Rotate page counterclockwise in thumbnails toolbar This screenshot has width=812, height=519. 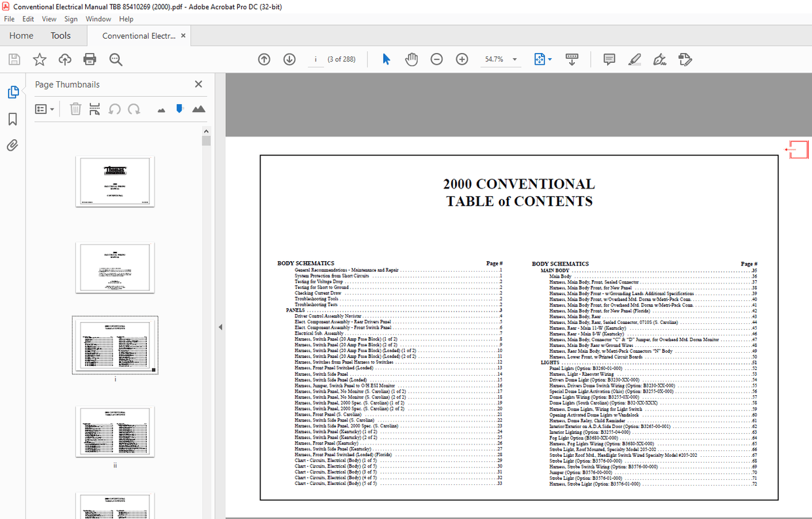[x=114, y=109]
